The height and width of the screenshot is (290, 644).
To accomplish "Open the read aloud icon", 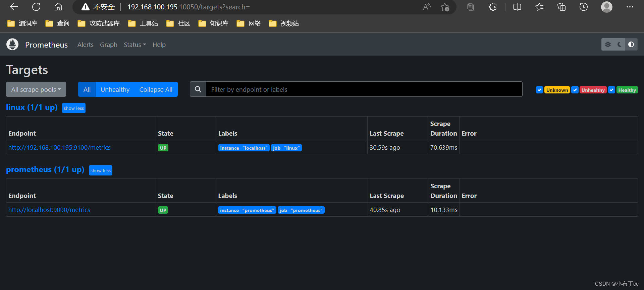I will pos(427,7).
